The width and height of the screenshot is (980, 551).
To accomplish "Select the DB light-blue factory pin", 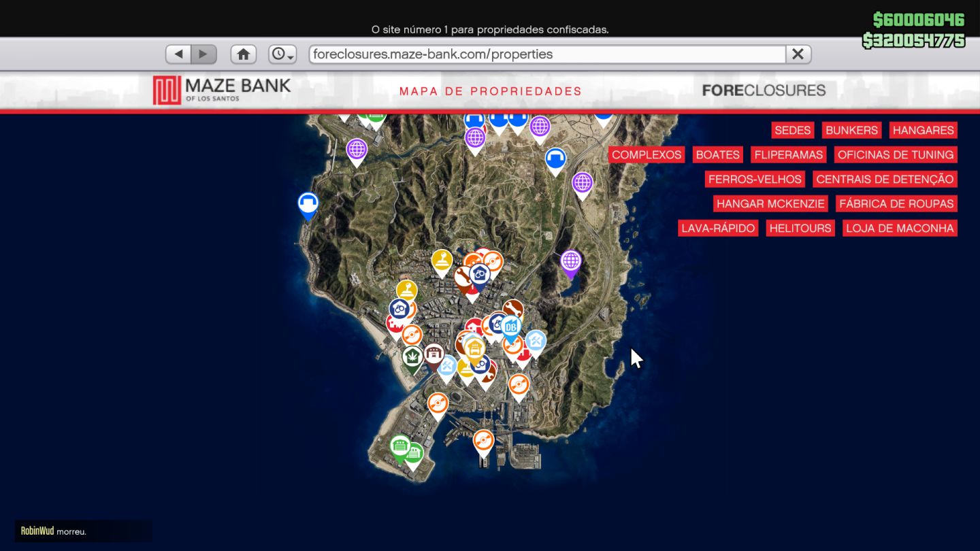I will point(511,327).
